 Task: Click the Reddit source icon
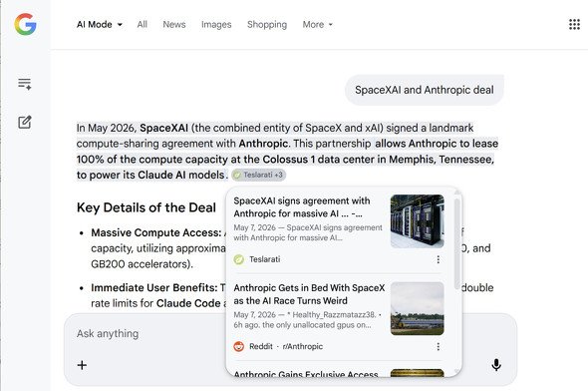239,347
